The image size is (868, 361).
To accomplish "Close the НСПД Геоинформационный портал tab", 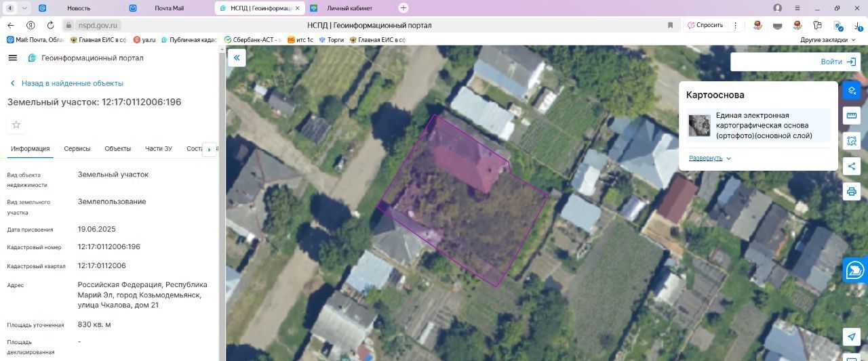I will click(297, 8).
